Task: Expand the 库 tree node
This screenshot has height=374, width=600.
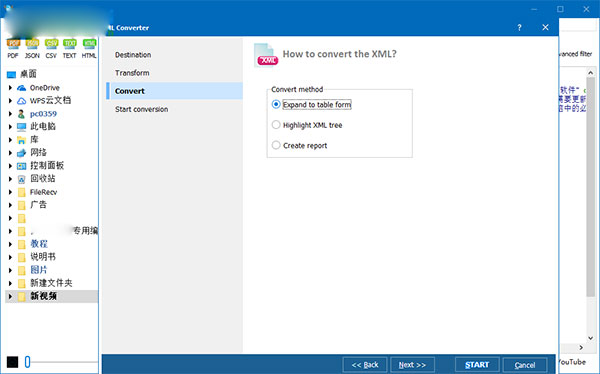Action: 10,140
